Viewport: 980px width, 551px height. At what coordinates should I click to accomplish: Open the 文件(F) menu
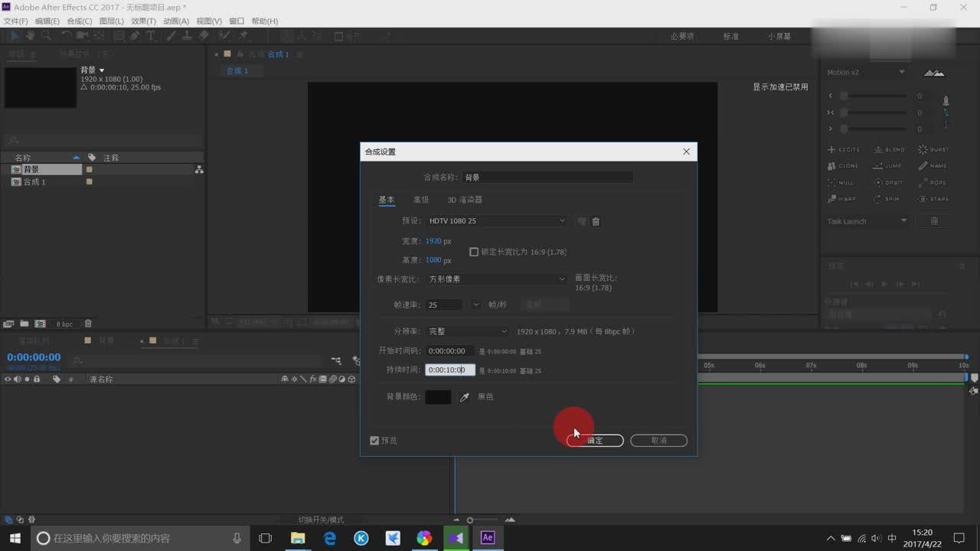(x=16, y=21)
